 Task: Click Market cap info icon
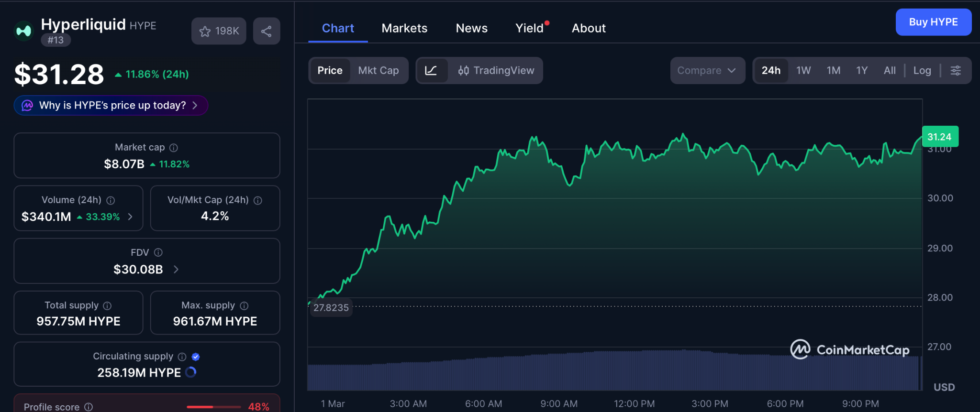tap(174, 148)
